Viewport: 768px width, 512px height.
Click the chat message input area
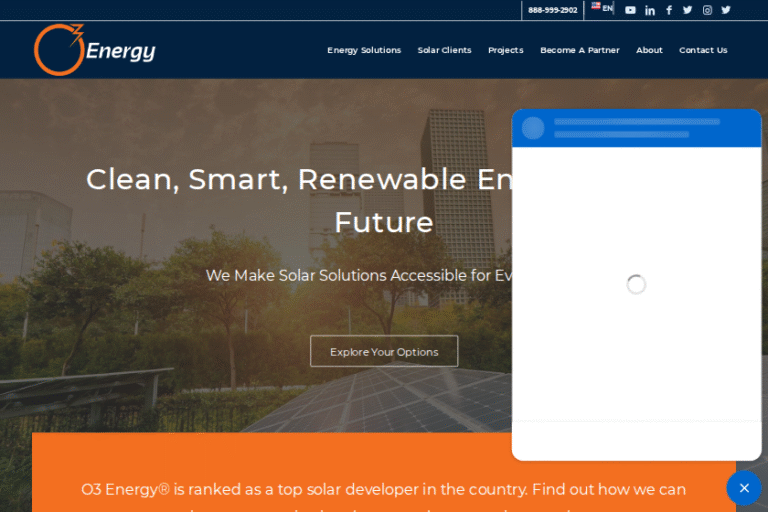click(x=636, y=440)
